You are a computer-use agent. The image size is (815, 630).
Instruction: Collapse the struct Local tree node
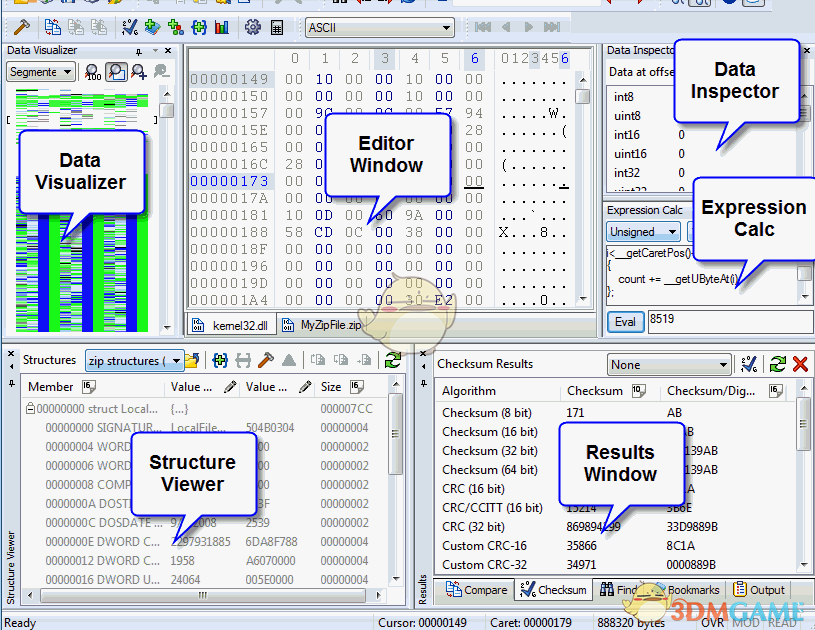[x=30, y=409]
